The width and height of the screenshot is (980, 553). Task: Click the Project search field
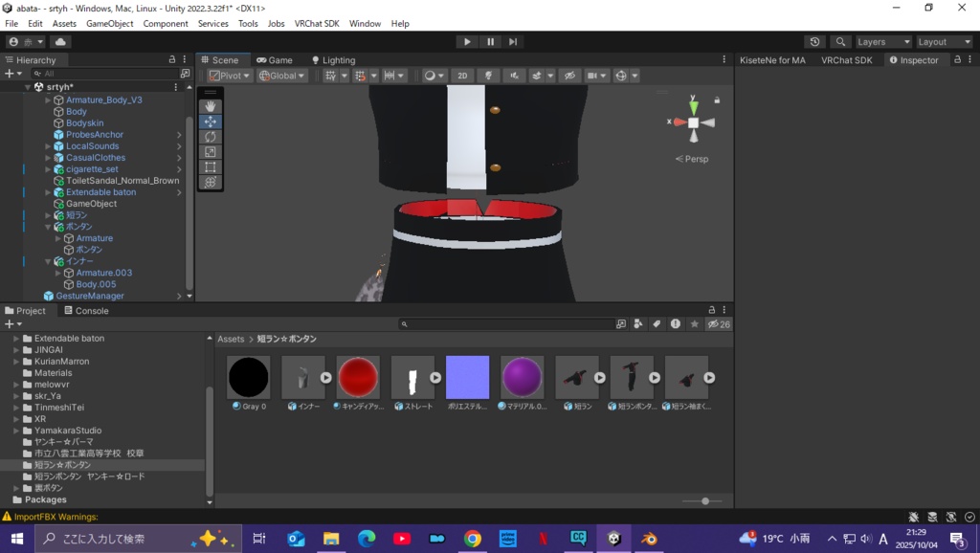click(505, 323)
